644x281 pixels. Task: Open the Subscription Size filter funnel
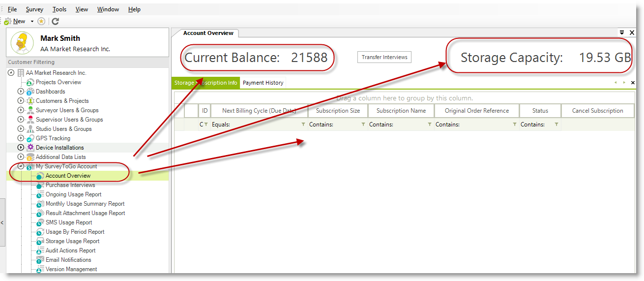click(363, 125)
